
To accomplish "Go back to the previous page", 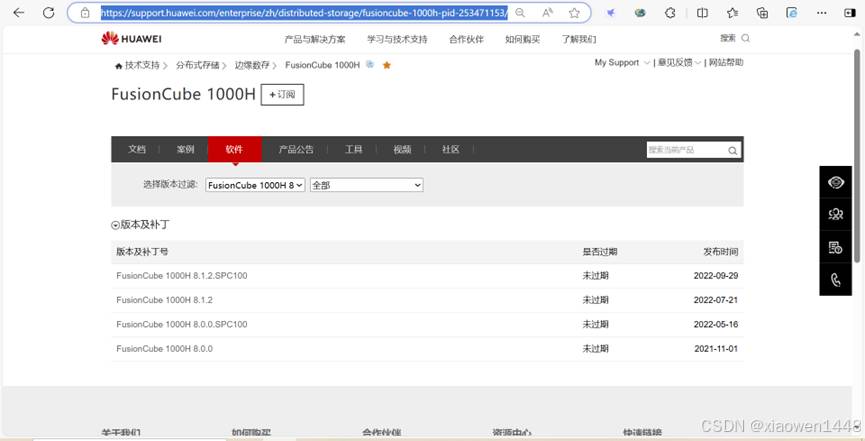I will [19, 13].
